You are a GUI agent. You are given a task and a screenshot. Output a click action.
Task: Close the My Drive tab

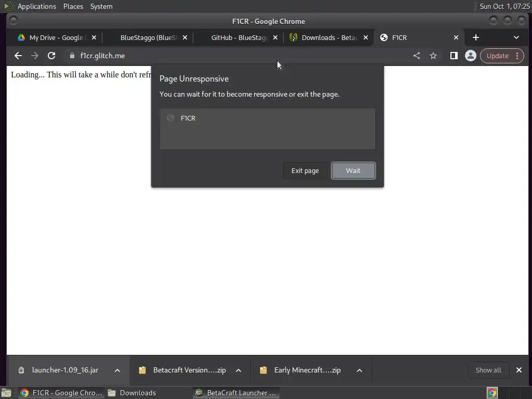(94, 37)
